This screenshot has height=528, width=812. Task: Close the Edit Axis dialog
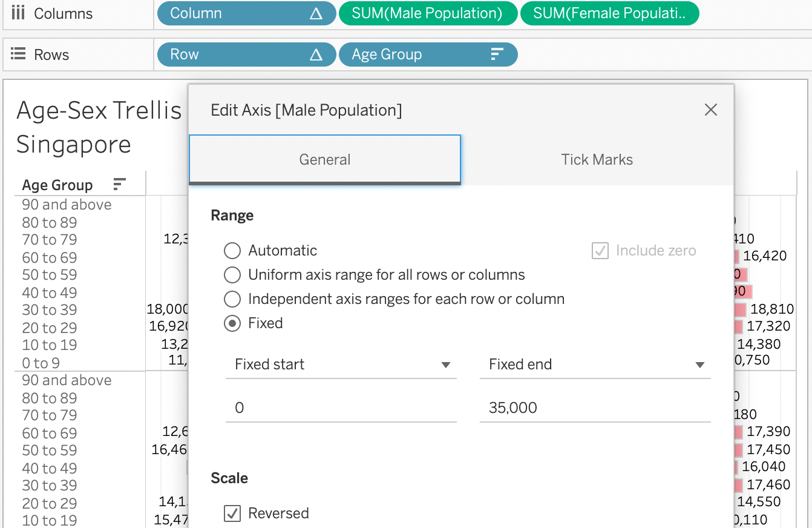[711, 110]
